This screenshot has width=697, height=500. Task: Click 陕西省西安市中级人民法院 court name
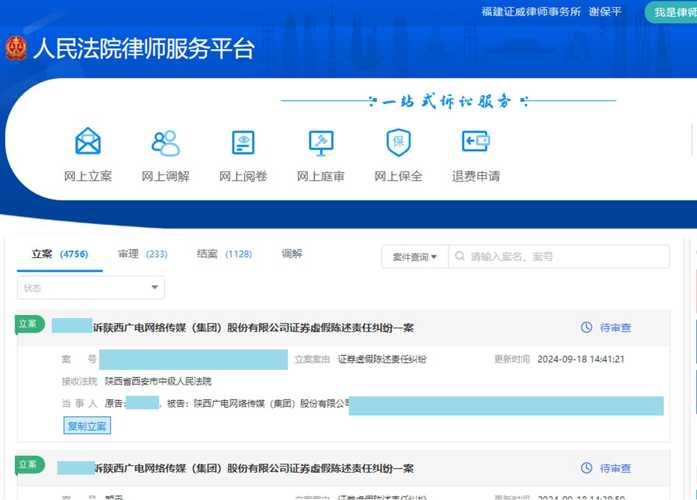pyautogui.click(x=158, y=381)
